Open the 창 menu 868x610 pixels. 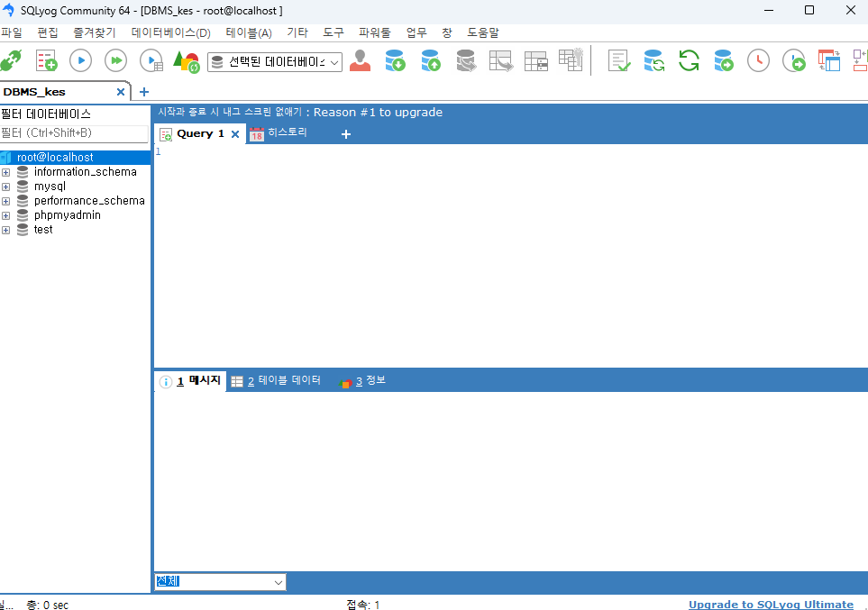coord(447,32)
